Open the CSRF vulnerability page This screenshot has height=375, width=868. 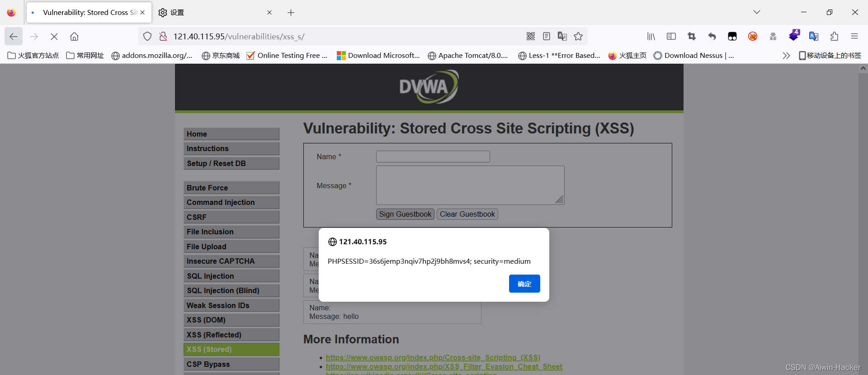click(231, 217)
